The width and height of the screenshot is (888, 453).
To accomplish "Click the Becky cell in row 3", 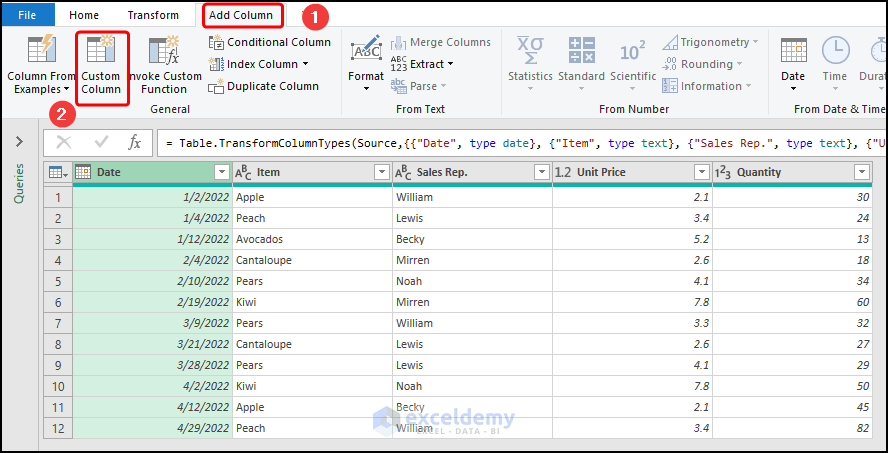I will (472, 239).
